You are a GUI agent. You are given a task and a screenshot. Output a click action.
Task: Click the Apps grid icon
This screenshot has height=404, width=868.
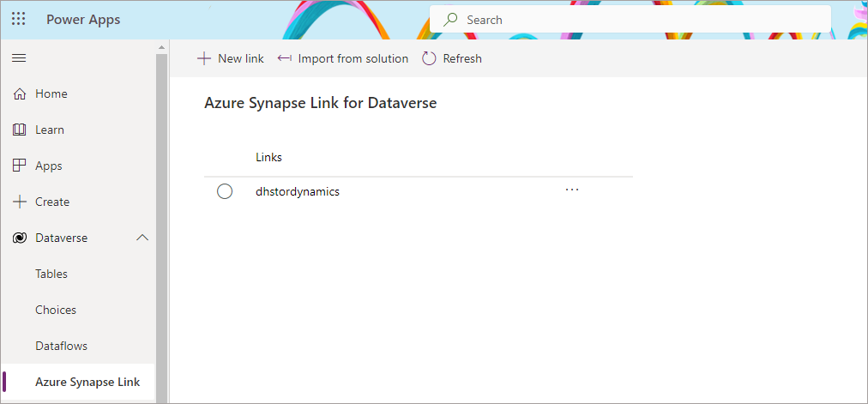(20, 166)
